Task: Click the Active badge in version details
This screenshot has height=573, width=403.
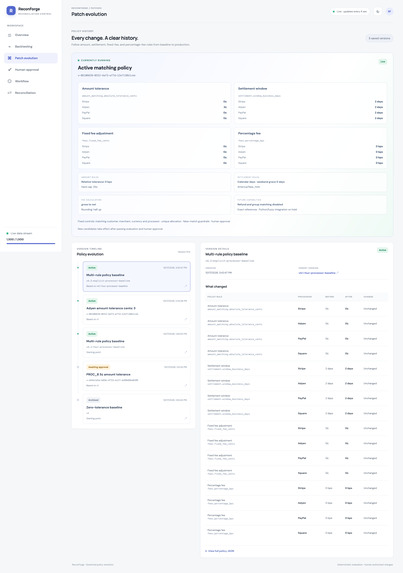Action: coord(382,250)
